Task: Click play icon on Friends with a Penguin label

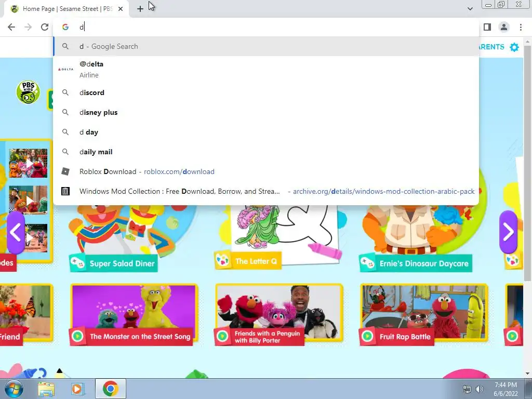Action: point(222,336)
